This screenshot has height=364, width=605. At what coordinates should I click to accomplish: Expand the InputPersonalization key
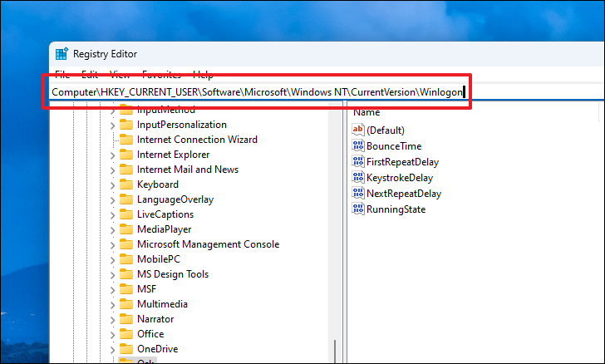pyautogui.click(x=112, y=125)
